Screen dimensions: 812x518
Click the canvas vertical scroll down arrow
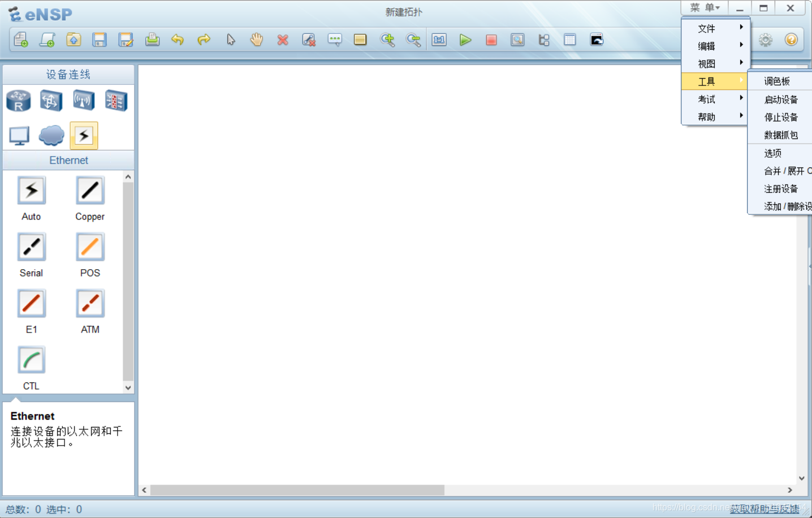(802, 478)
